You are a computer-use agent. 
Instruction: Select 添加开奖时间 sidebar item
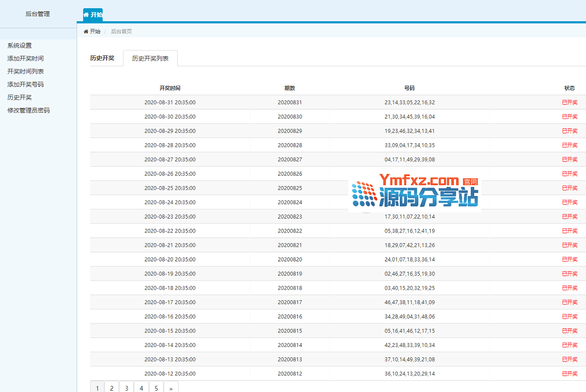[x=25, y=59]
